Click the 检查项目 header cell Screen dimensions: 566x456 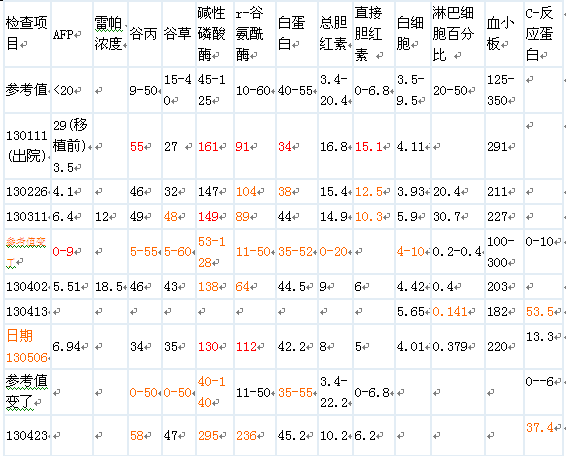tap(27, 34)
